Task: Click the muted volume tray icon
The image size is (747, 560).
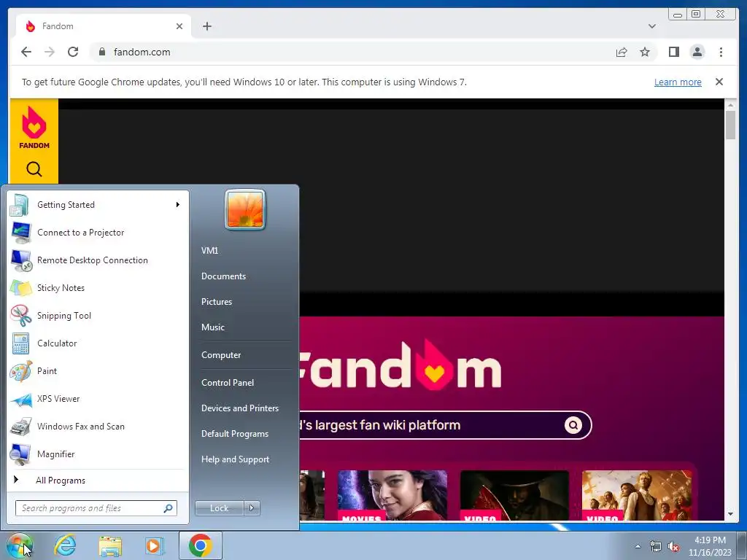Action: [673, 547]
